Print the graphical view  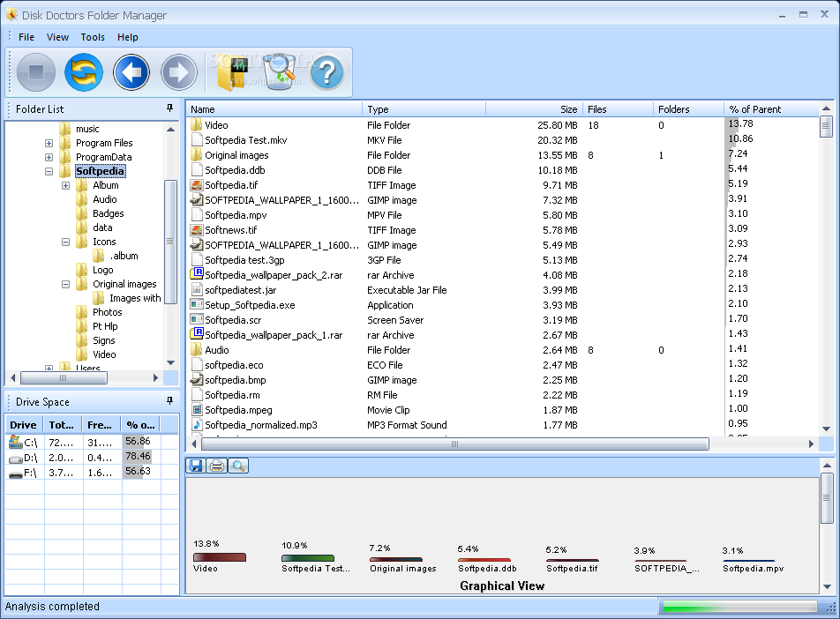pos(217,466)
